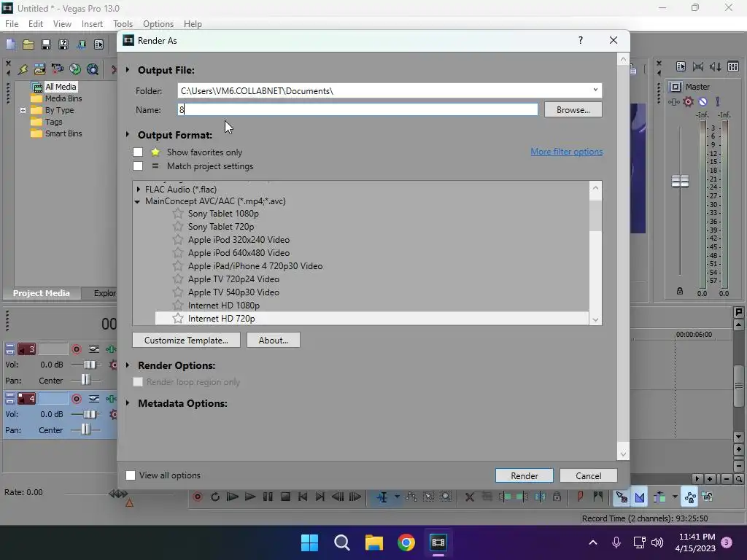The width and height of the screenshot is (747, 560).
Task: Click the About button
Action: 274,340
